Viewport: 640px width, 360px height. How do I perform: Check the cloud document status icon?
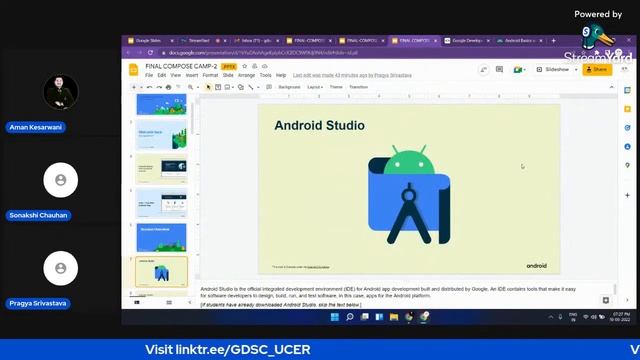[264, 66]
